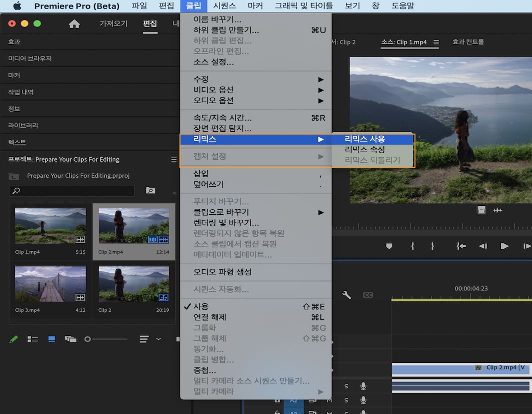
Task: Mute an audio track using its M button
Action: [x=328, y=400]
